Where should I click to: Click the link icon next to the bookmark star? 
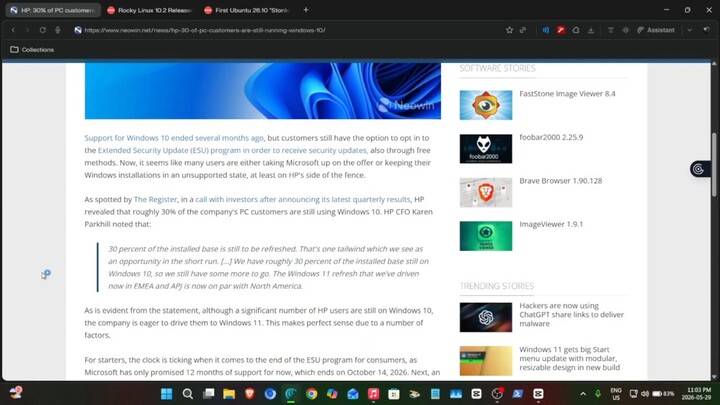[523, 30]
